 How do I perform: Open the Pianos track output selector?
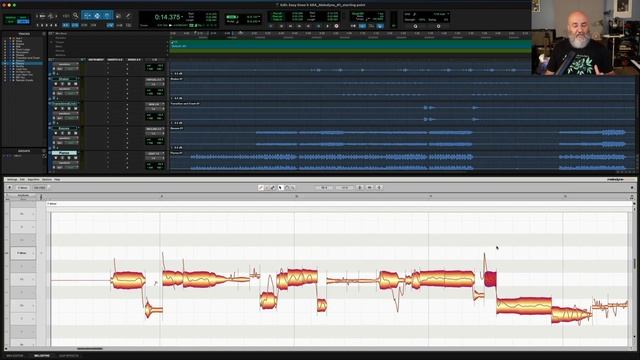coord(155,158)
